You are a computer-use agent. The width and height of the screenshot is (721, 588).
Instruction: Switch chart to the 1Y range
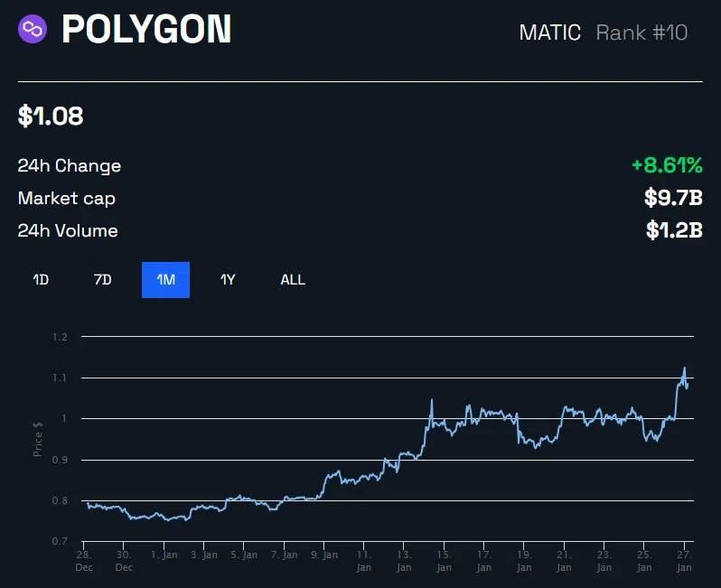click(x=228, y=279)
